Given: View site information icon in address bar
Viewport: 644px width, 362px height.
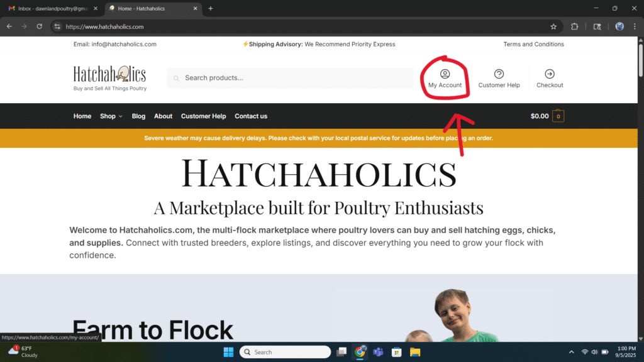Looking at the screenshot, I should (57, 26).
